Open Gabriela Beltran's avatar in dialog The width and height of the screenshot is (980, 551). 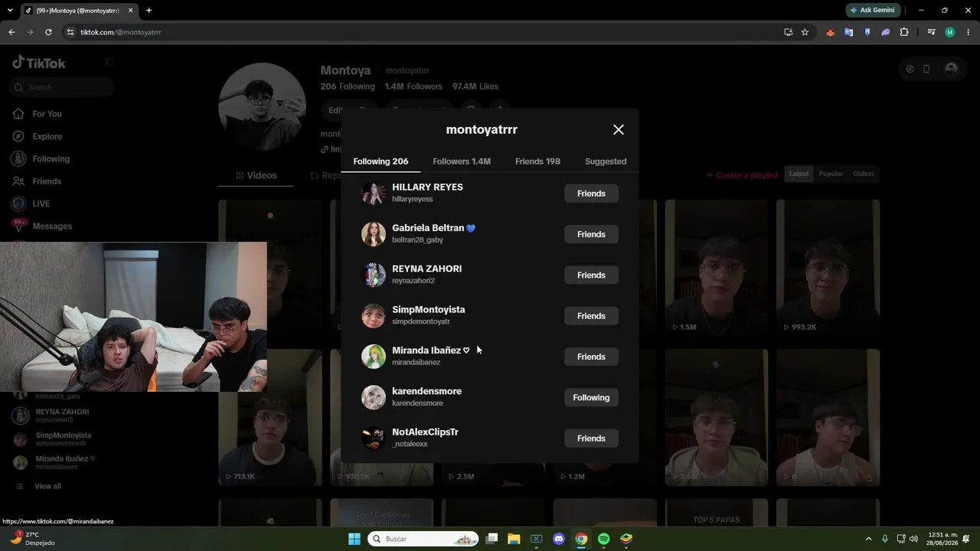[374, 234]
